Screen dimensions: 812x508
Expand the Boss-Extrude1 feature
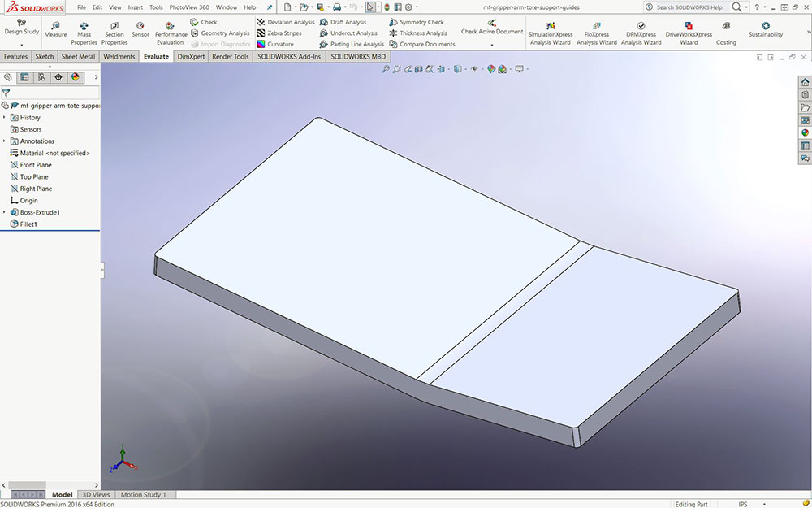point(4,212)
